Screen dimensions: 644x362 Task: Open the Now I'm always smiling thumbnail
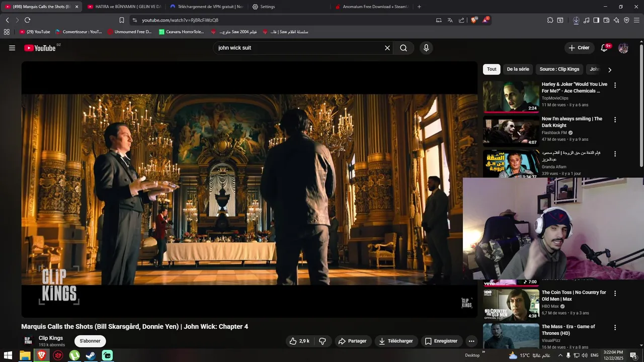click(511, 131)
